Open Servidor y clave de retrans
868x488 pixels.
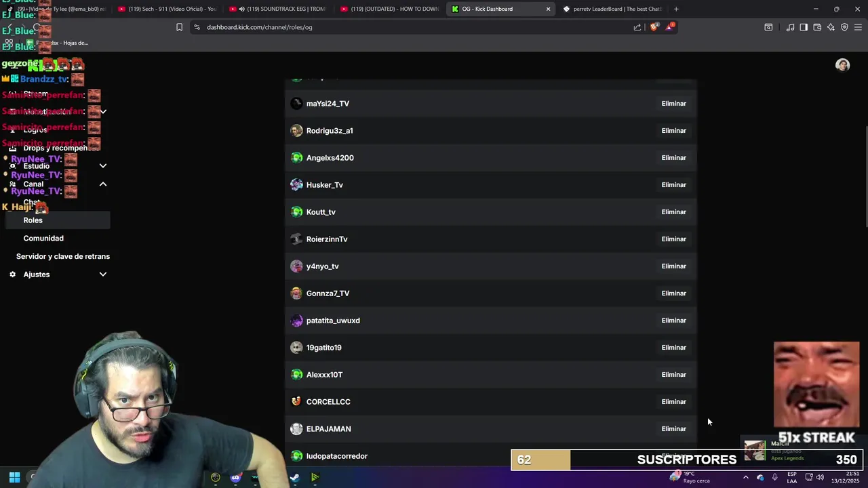pos(63,256)
